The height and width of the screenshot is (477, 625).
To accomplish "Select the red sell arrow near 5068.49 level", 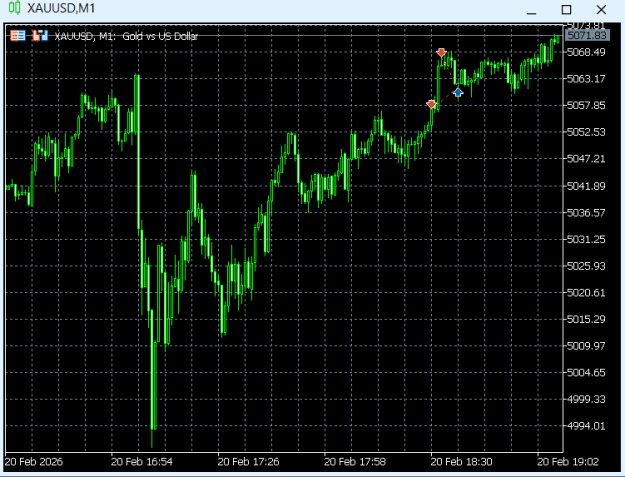I will pyautogui.click(x=441, y=53).
